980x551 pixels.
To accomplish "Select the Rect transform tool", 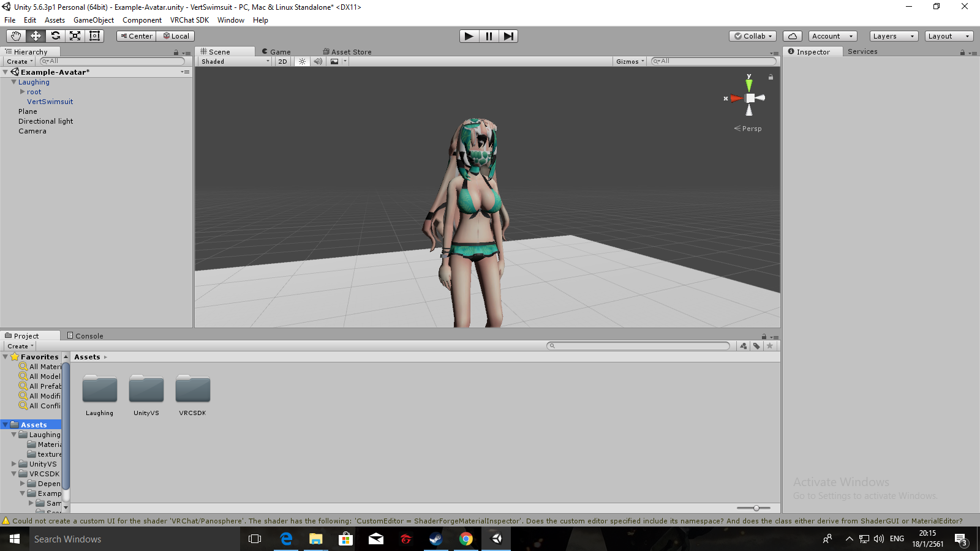I will click(x=94, y=36).
